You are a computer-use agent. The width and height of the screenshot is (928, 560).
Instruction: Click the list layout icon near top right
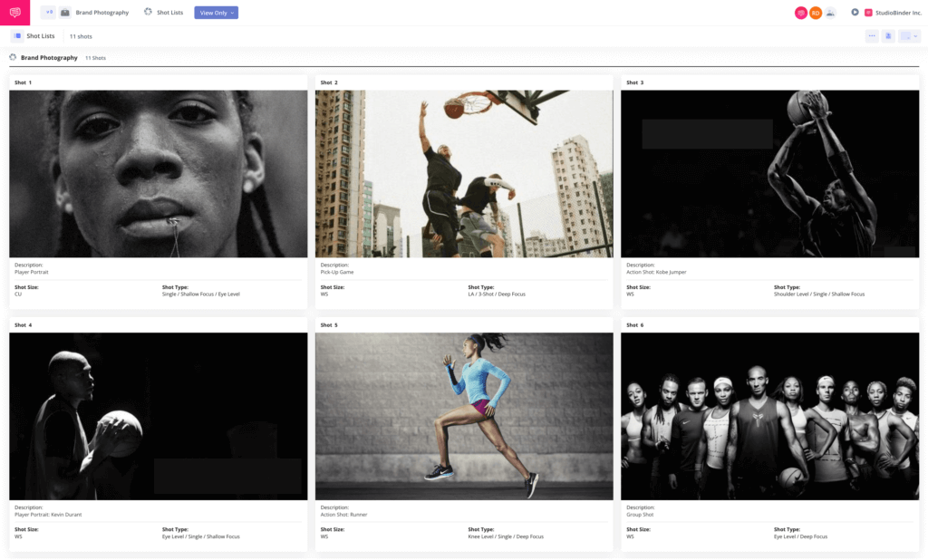pos(888,35)
